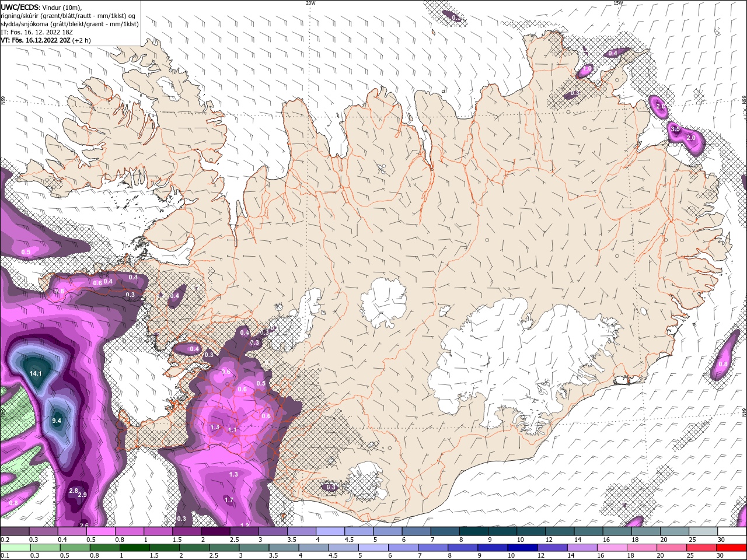Select the light pink bottom swatch starting at 16
747x560 pixels.
tap(611, 548)
